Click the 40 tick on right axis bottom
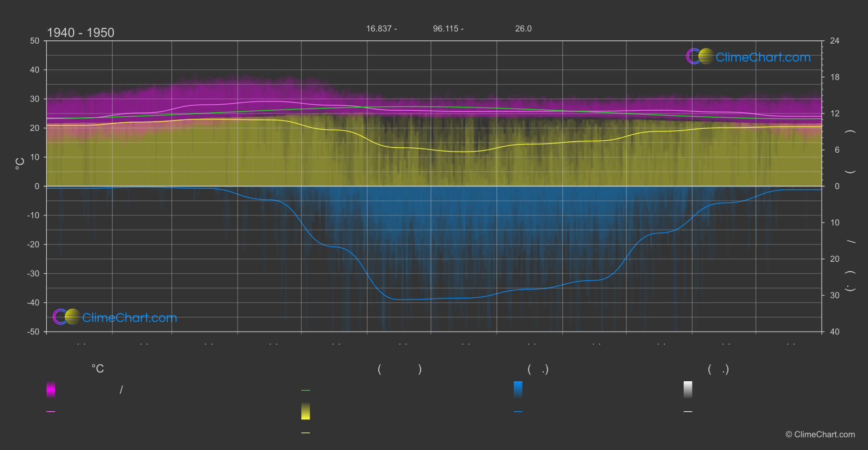Screen dimensions: 868x450 [x=834, y=332]
